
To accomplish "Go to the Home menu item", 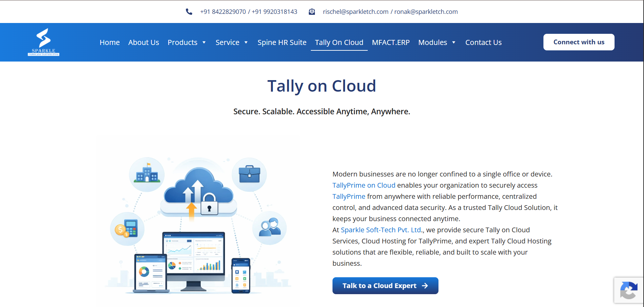I will [110, 43].
